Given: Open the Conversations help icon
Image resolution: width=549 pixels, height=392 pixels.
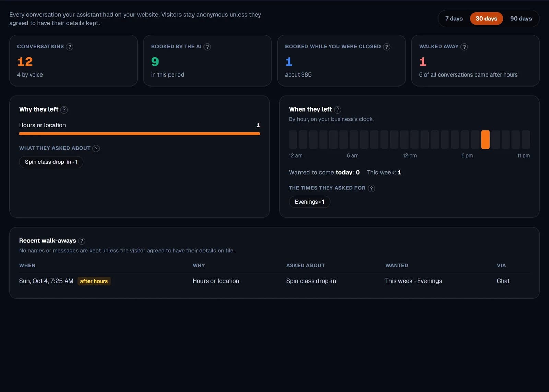Looking at the screenshot, I should pos(70,47).
